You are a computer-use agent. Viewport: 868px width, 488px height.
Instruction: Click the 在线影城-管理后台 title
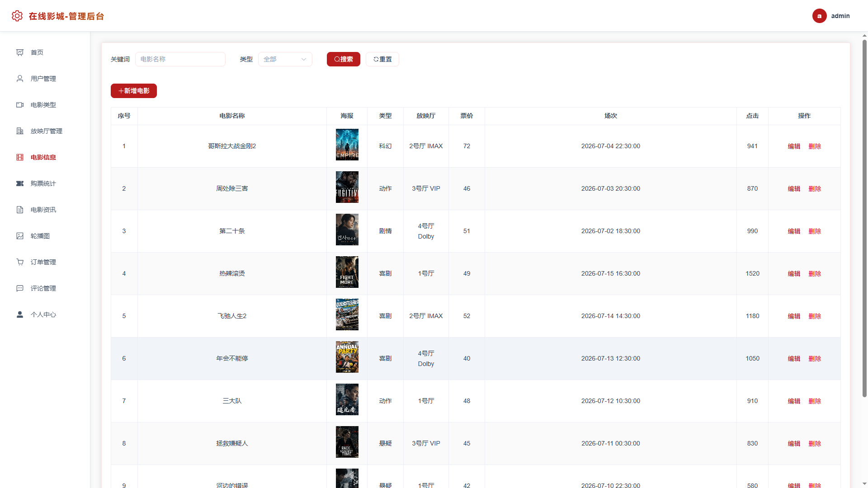[66, 16]
